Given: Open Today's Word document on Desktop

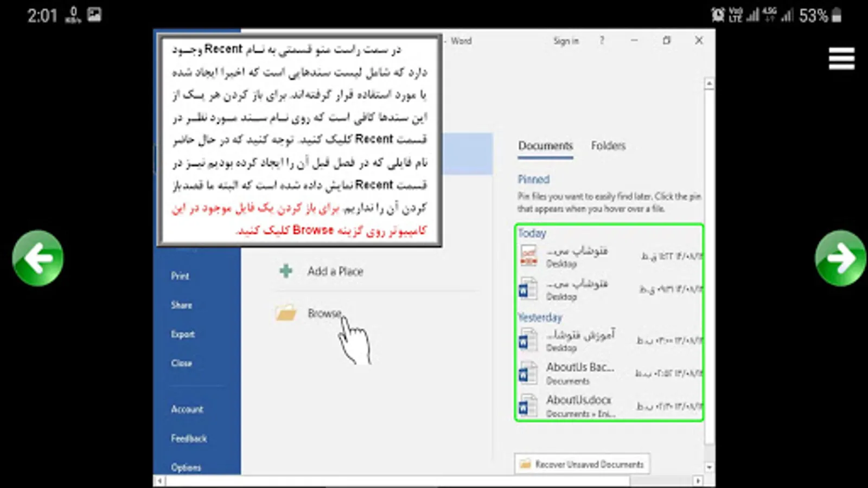Looking at the screenshot, I should pyautogui.click(x=609, y=289).
